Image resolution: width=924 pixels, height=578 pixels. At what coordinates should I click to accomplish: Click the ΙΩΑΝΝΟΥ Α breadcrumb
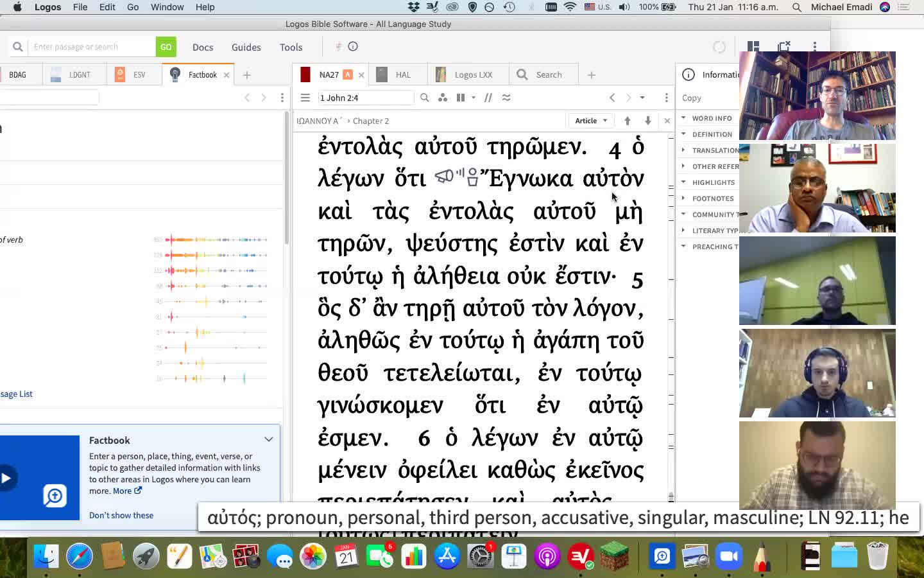(x=319, y=121)
